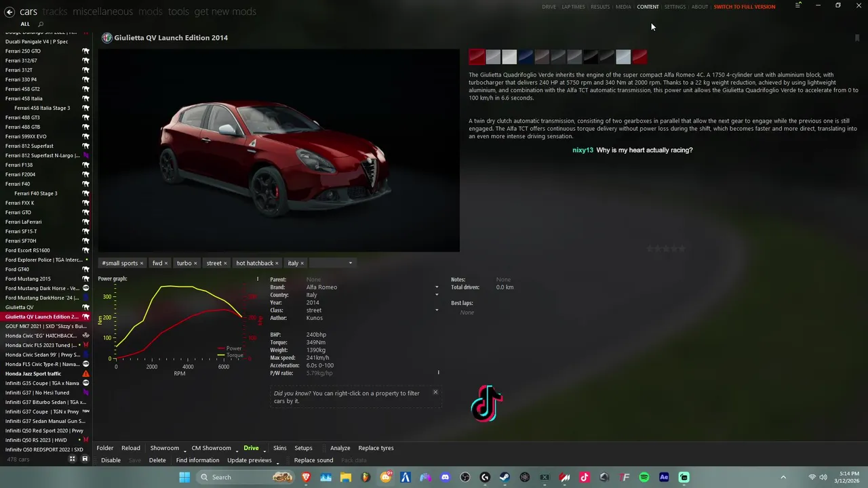The image size is (868, 488).
Task: Open Steam from the taskbar
Action: (x=505, y=477)
